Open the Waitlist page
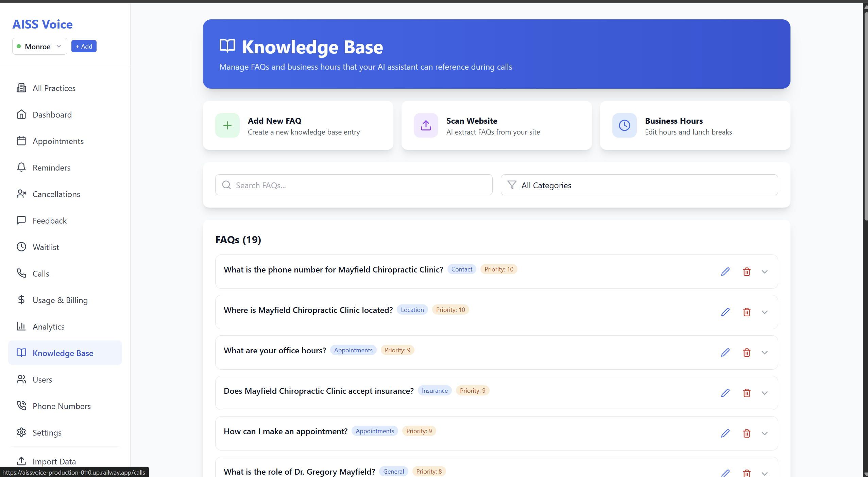Viewport: 868px width, 477px height. coord(65,247)
